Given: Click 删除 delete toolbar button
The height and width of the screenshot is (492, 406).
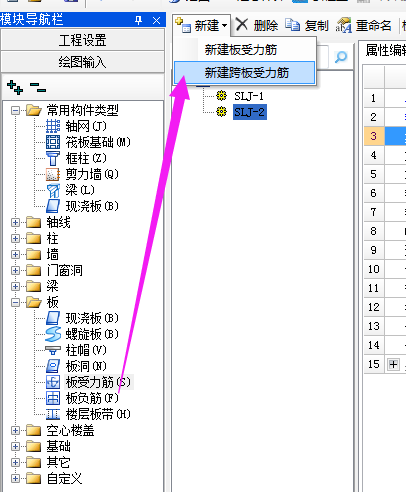Looking at the screenshot, I should point(257,25).
